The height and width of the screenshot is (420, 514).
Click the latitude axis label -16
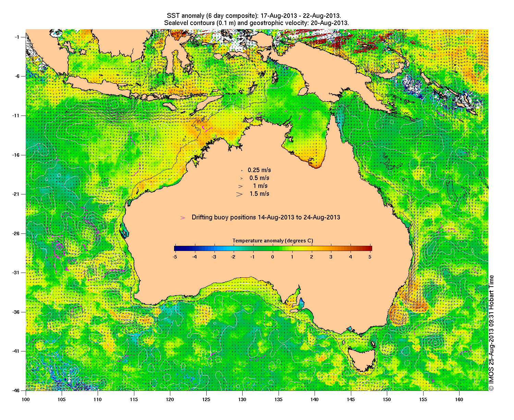[16, 155]
